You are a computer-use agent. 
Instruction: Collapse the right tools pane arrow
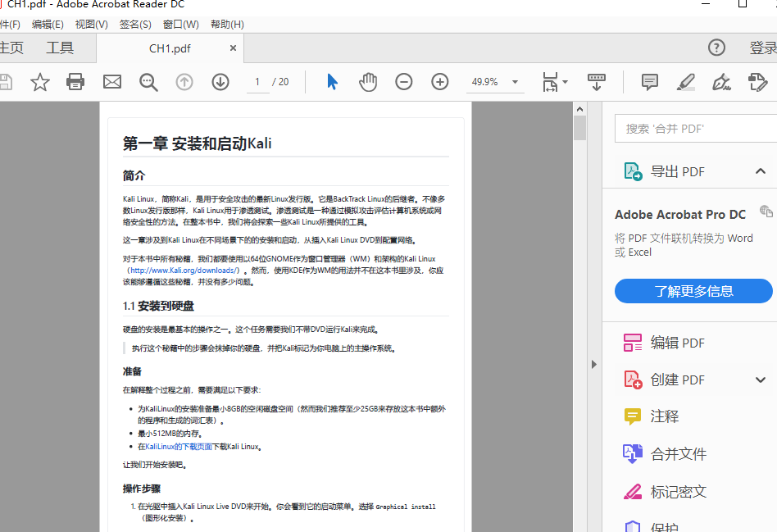pos(594,365)
